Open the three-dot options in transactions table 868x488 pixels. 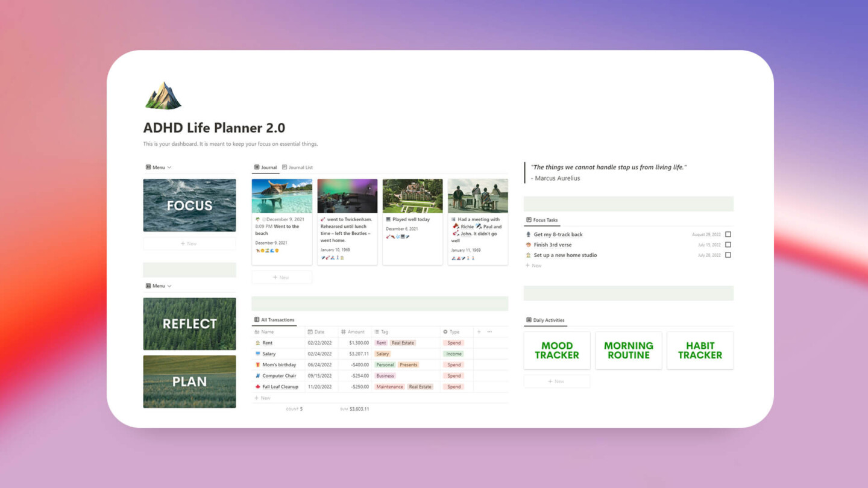(489, 332)
